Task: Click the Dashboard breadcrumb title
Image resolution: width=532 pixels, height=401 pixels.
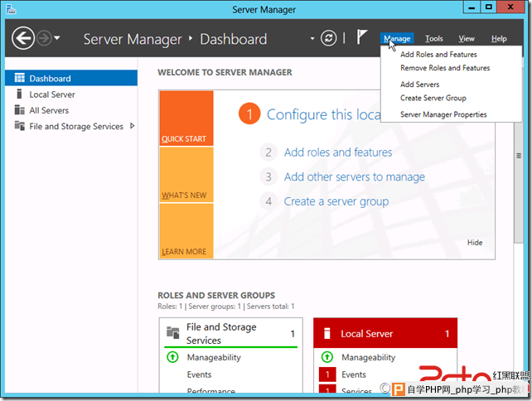Action: tap(234, 39)
